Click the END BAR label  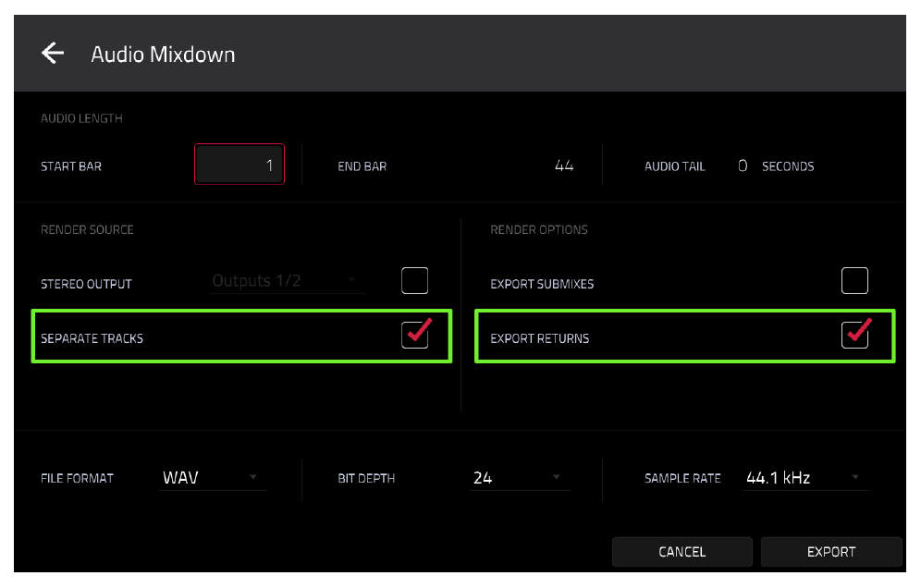362,166
